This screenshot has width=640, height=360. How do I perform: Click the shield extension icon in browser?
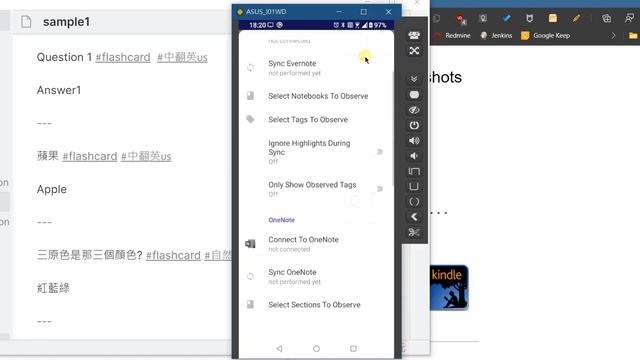529,18
